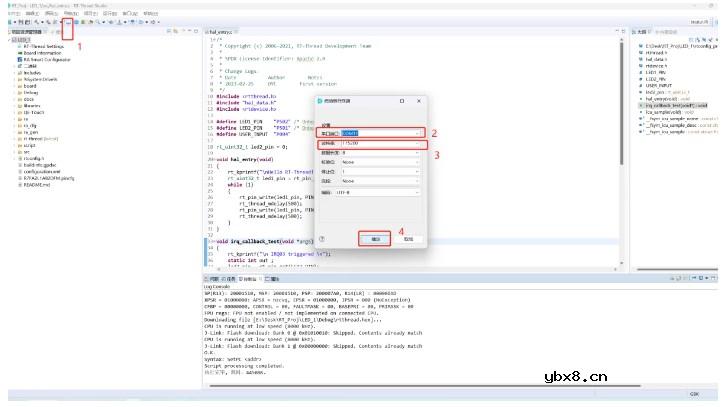Open the baud rate 115200 dropdown

(x=381, y=143)
